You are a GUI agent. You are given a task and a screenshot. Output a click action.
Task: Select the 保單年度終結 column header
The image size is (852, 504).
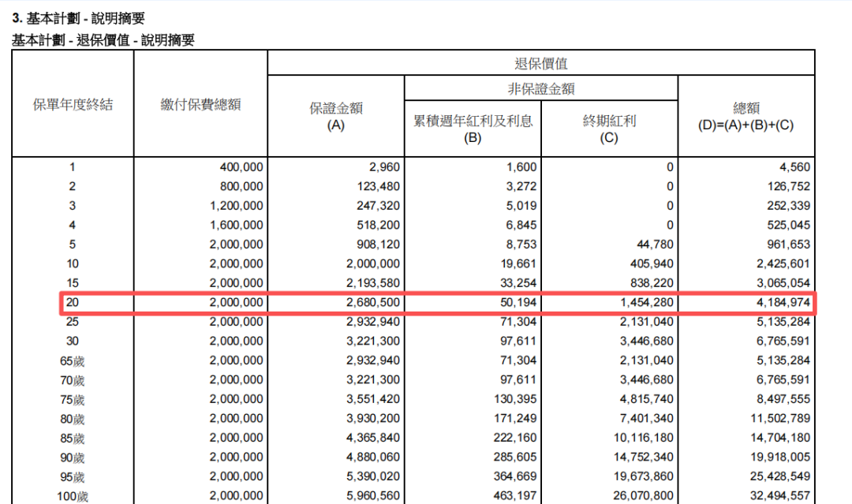(x=72, y=104)
